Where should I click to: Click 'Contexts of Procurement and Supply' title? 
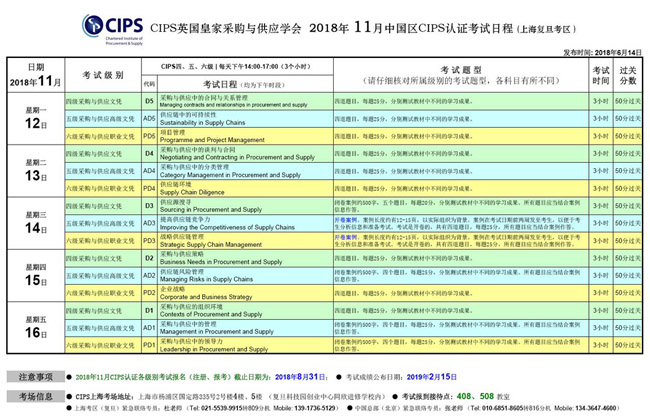[x=211, y=314]
